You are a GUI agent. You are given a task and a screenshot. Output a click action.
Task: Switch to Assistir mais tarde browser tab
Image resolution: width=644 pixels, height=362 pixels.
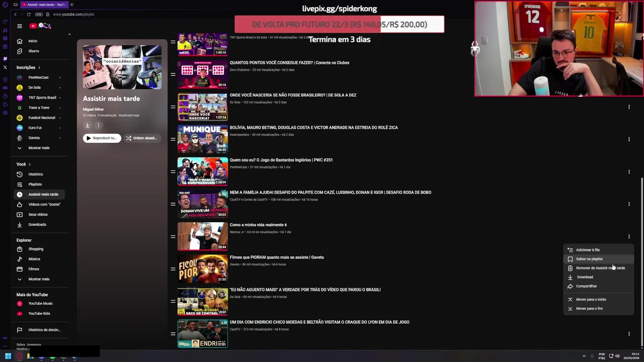click(44, 5)
